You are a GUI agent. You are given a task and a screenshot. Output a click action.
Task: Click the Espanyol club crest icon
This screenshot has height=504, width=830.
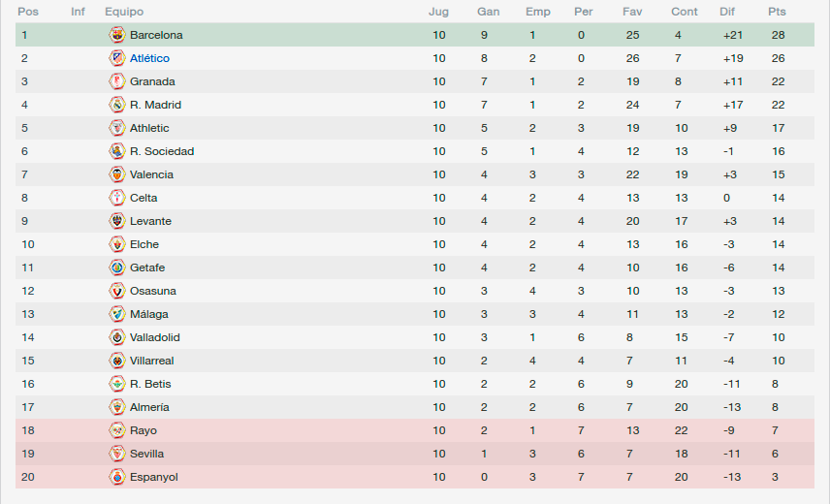click(117, 477)
